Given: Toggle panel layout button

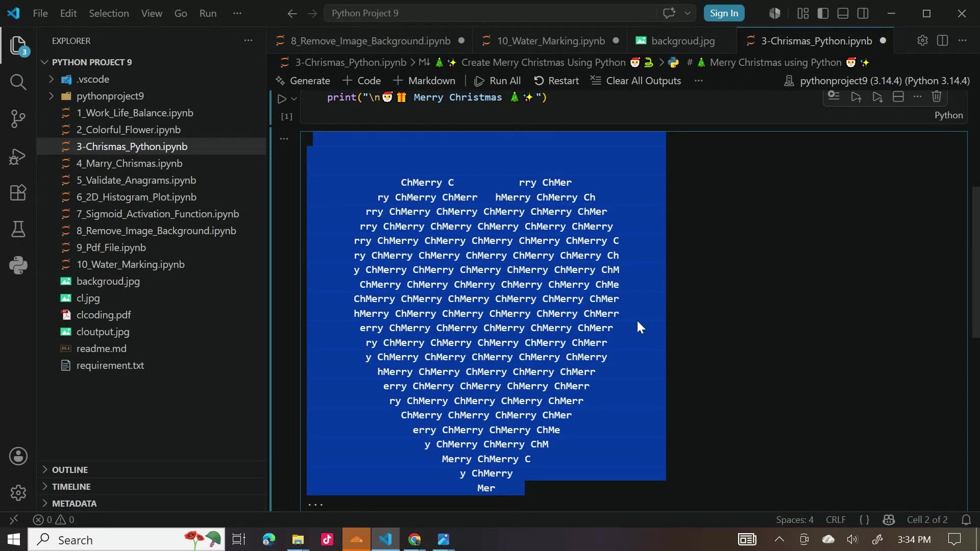Looking at the screenshot, I should point(843,13).
